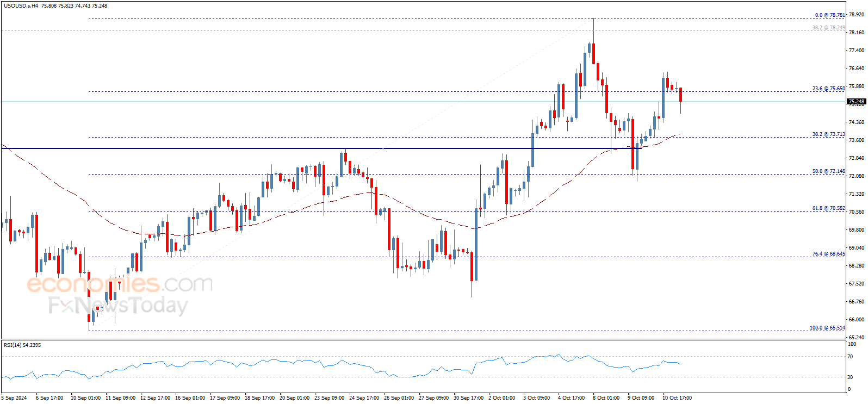Viewport: 868px width, 404px height.
Task: Select 66.000 on the price scale
Action: (x=857, y=320)
